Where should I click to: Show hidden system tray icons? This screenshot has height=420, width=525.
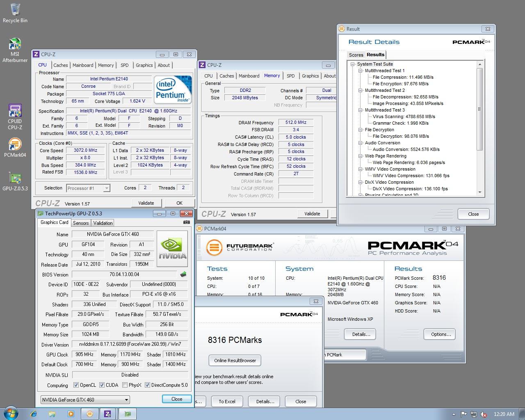pyautogui.click(x=454, y=414)
